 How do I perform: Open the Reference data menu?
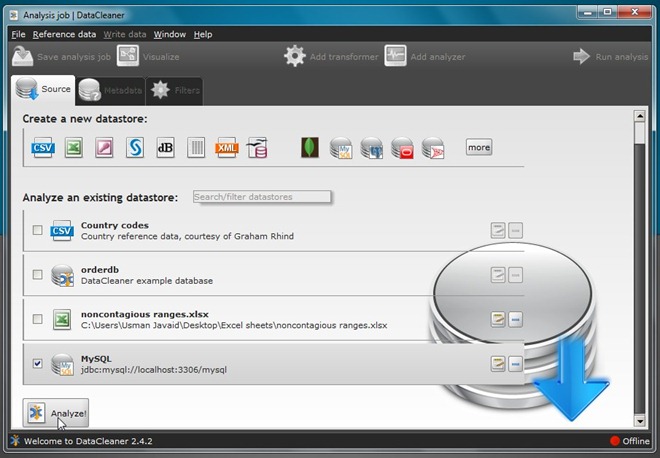tap(64, 34)
